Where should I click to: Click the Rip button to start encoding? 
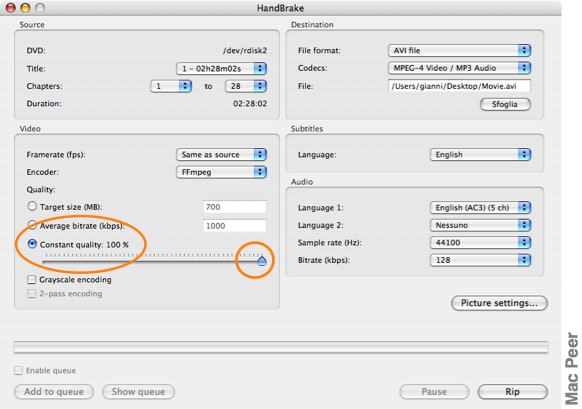click(513, 392)
